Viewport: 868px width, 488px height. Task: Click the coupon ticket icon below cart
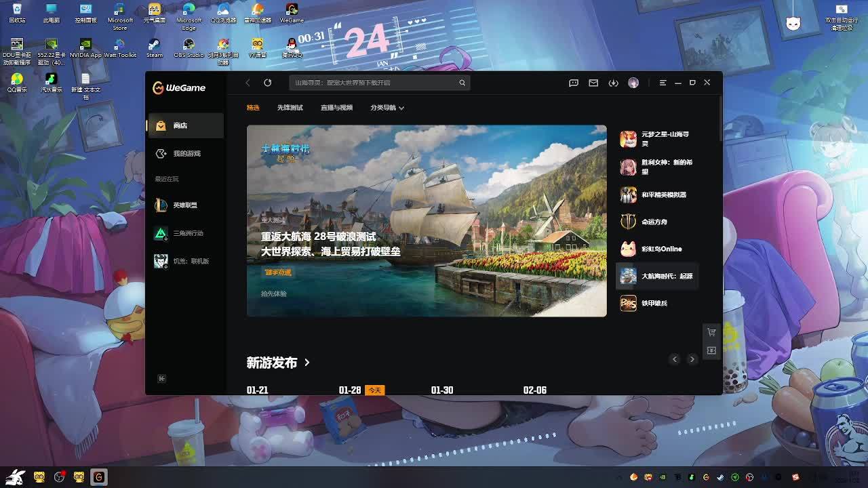[x=711, y=350]
